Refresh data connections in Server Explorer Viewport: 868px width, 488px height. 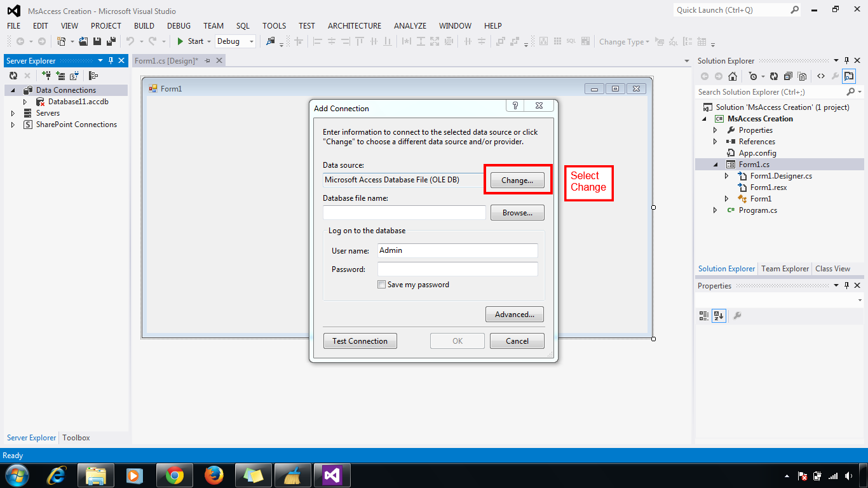[13, 76]
